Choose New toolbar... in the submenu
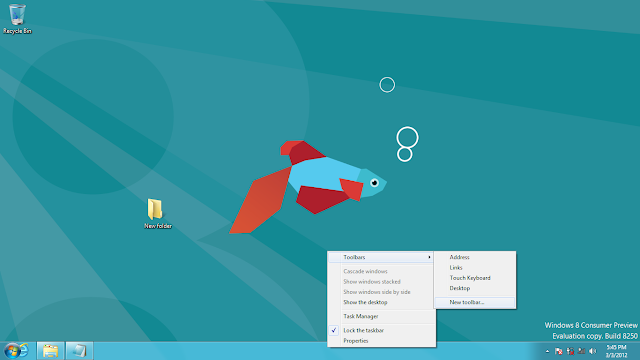 pos(475,302)
